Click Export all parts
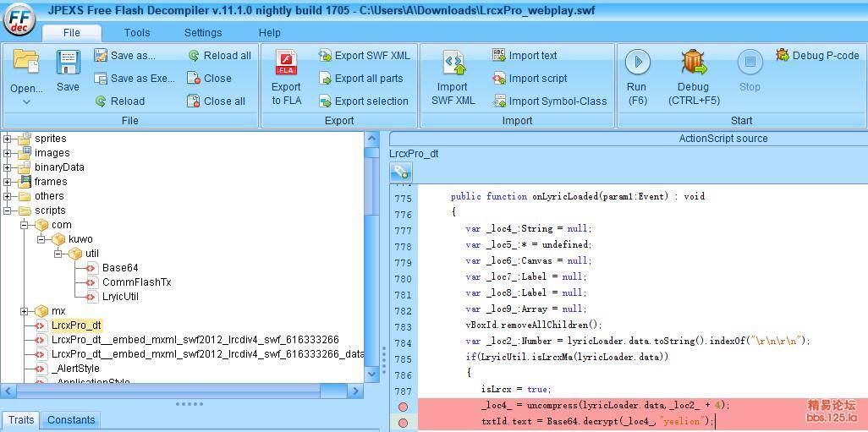This screenshot has height=432, width=868. pyautogui.click(x=361, y=79)
